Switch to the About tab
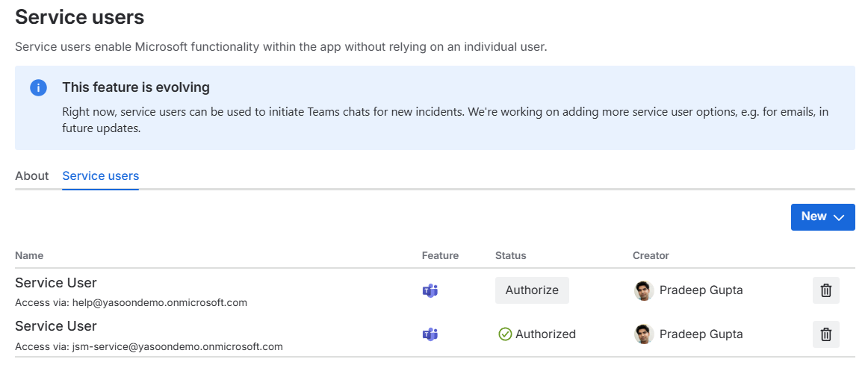Image resolution: width=868 pixels, height=368 pixels. point(31,176)
